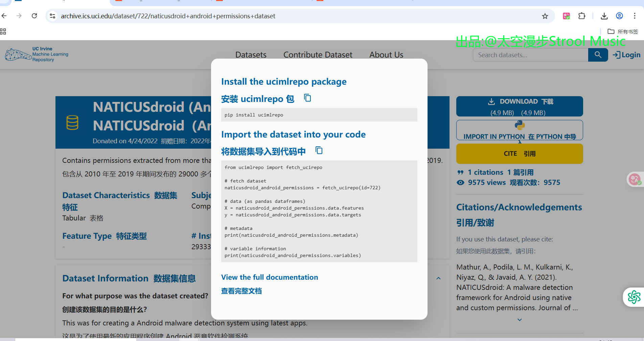The height and width of the screenshot is (341, 644).
Task: Open the Datasets nav menu
Action: (251, 55)
